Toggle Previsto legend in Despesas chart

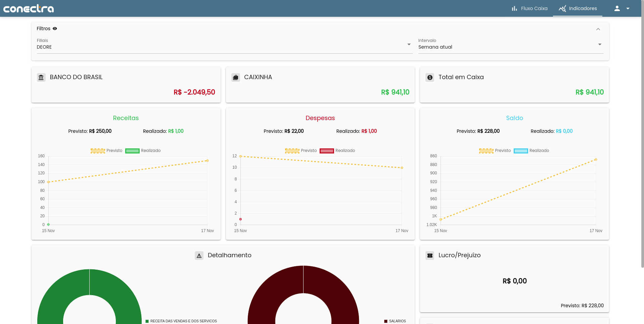(x=301, y=151)
